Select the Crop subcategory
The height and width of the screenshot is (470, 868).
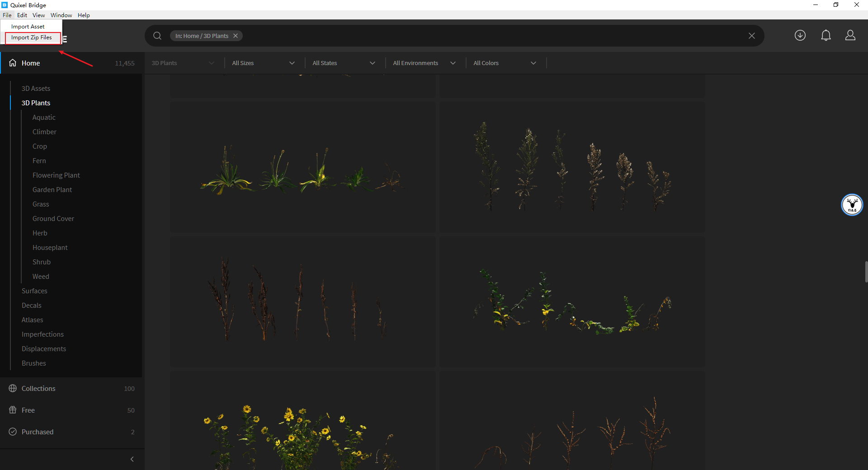click(x=40, y=146)
